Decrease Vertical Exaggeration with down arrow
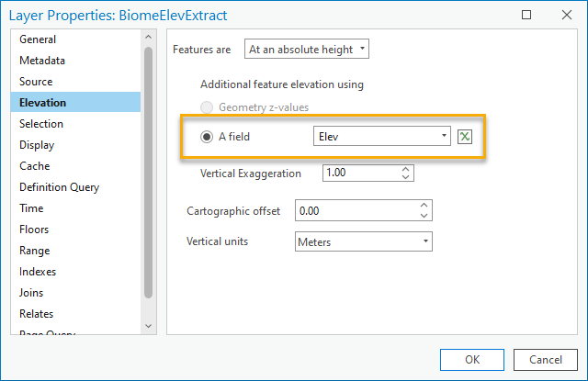The image size is (588, 381). pos(407,176)
